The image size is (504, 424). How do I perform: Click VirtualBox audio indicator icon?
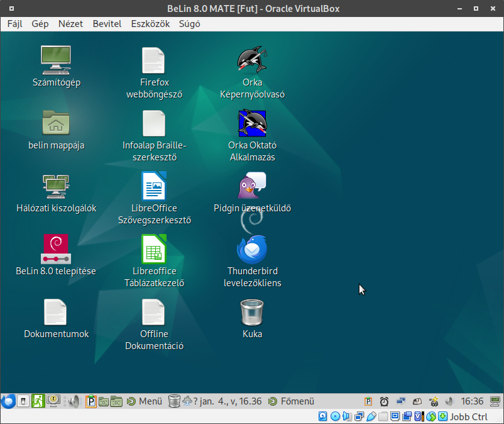pyautogui.click(x=347, y=416)
